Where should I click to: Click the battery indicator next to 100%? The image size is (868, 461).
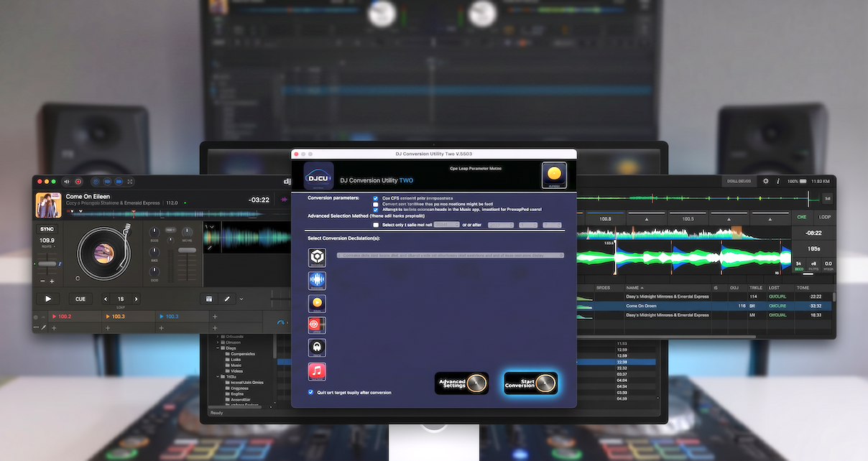tap(803, 181)
